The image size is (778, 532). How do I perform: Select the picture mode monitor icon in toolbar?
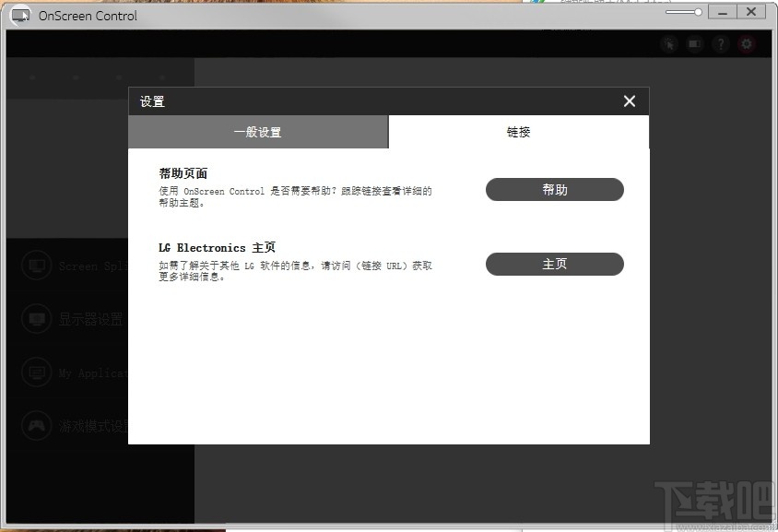click(x=694, y=43)
